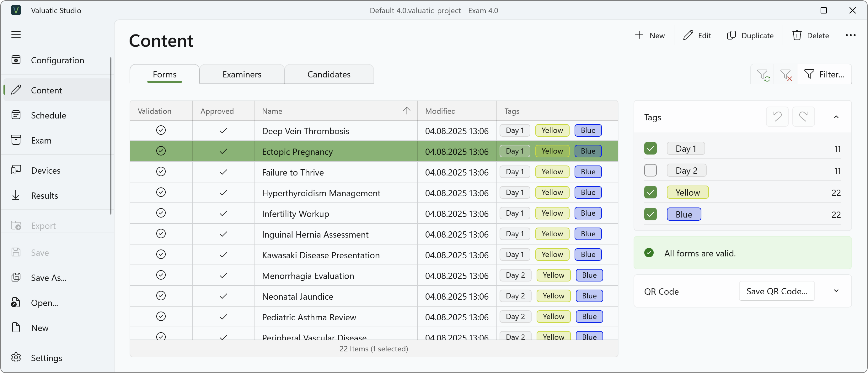Click Blue tag swatch in Tags panel

(684, 214)
